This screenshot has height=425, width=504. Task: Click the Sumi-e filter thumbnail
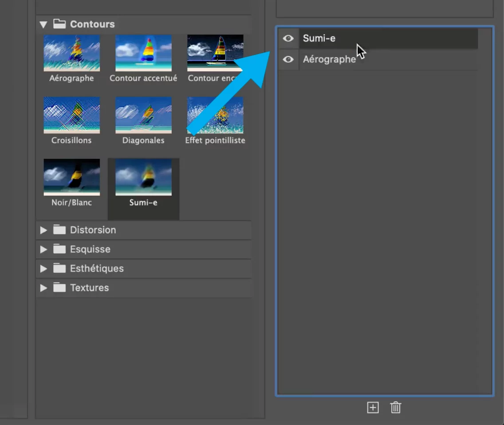(143, 177)
